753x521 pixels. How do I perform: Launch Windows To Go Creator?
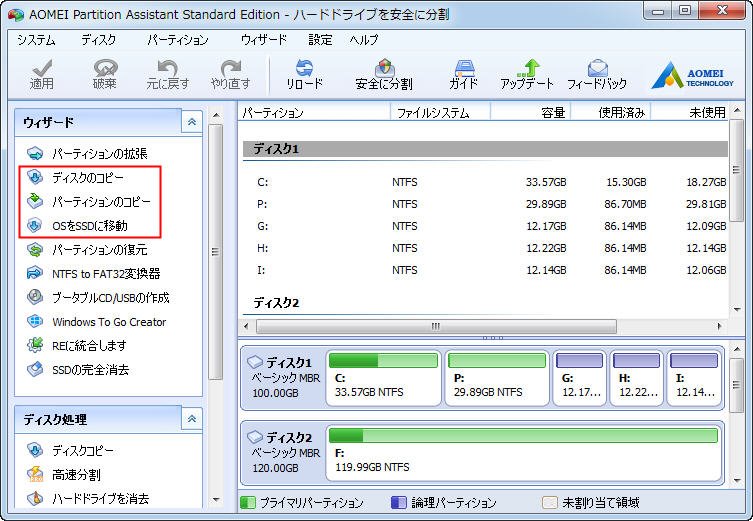point(97,322)
